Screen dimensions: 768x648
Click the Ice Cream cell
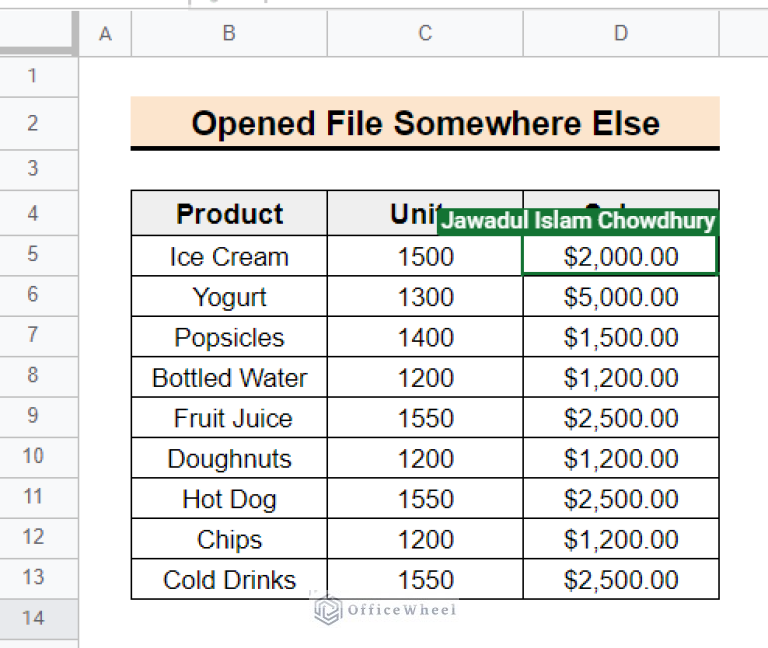click(x=229, y=257)
